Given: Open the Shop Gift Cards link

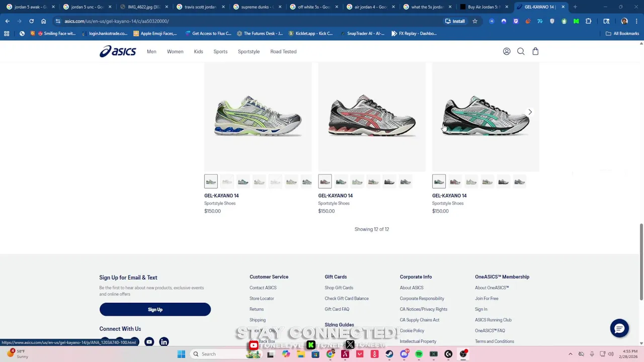Looking at the screenshot, I should 339,288.
